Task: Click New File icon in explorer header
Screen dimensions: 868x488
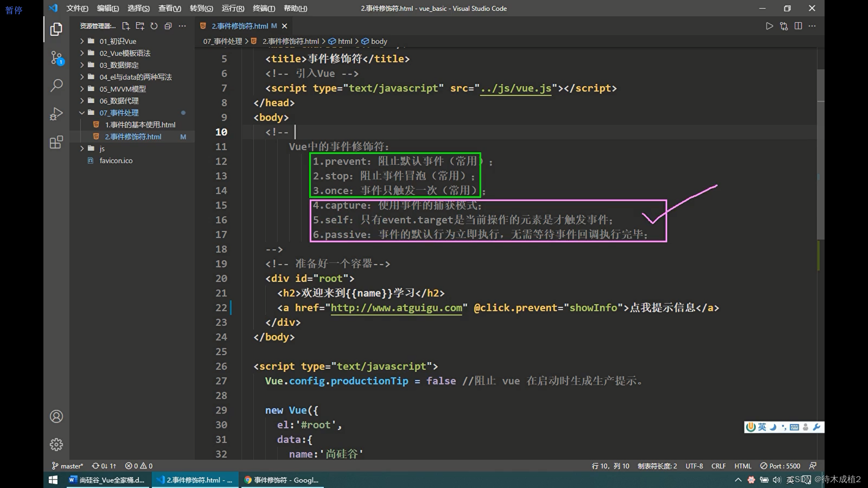Action: coord(126,26)
